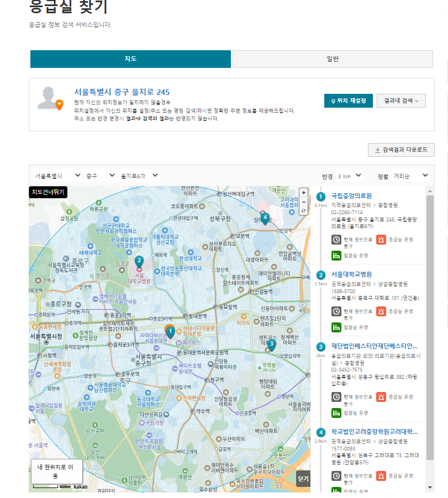Open the 을지로6가 neighborhood dropdown
The image size is (448, 498).
[x=139, y=176]
